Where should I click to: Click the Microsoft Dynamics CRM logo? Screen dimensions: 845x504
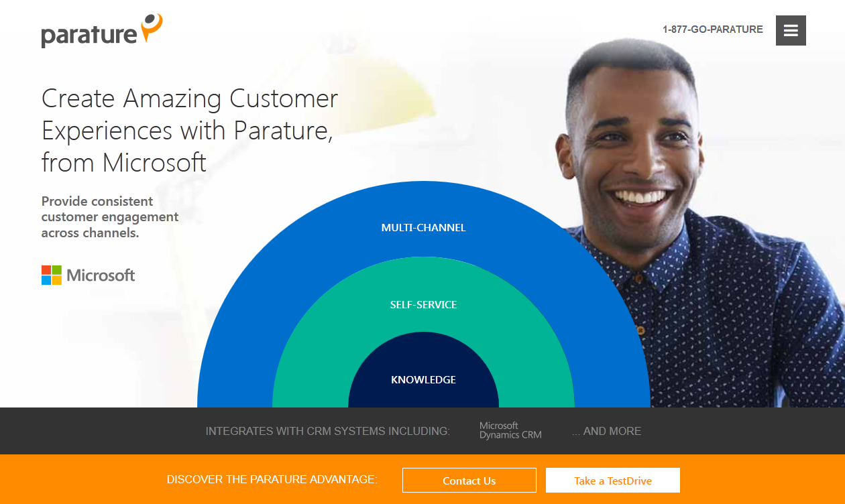[x=510, y=431]
